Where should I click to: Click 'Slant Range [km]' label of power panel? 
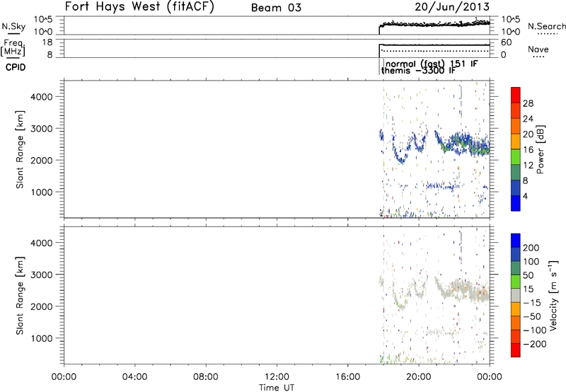click(20, 149)
